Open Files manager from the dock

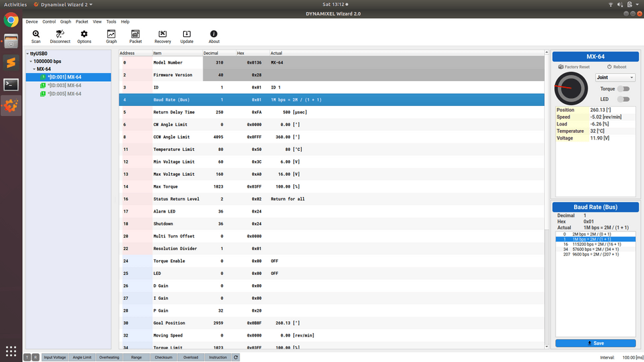pos(11,41)
